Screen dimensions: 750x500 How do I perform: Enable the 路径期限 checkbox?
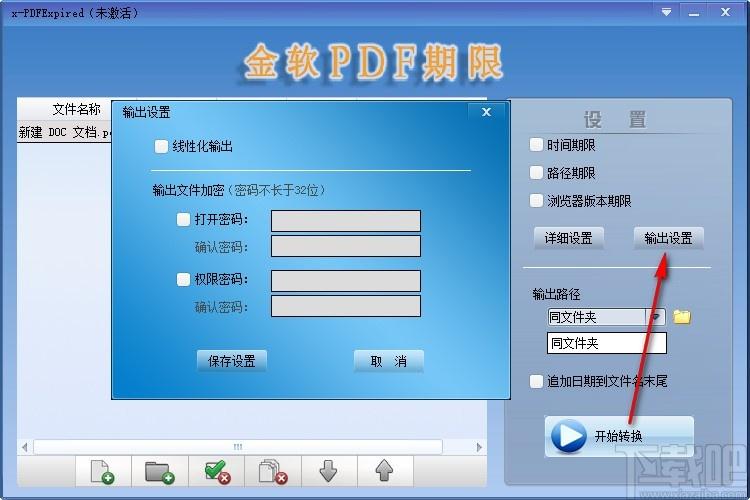536,173
